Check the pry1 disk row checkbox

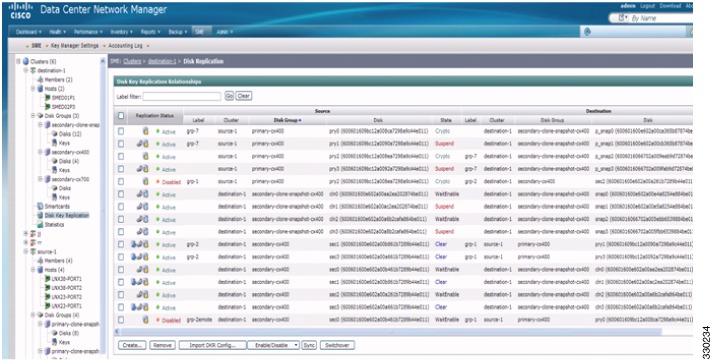pyautogui.click(x=121, y=143)
